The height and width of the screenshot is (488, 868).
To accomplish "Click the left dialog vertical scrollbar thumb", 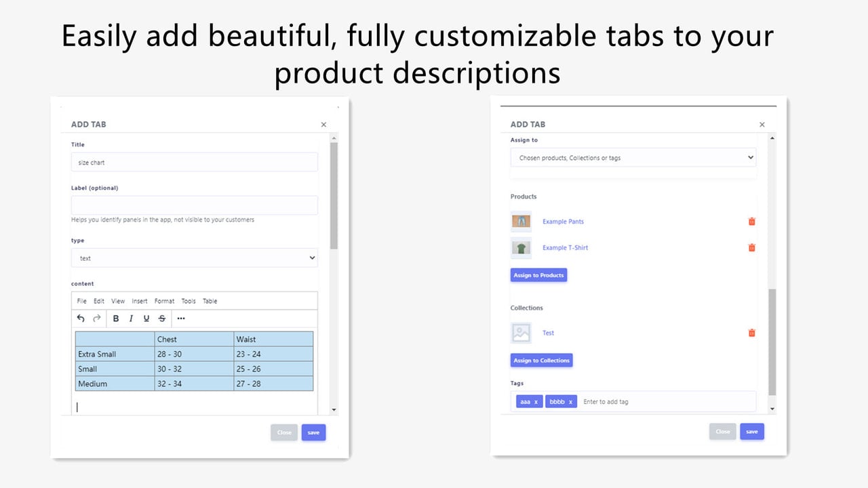I will (x=334, y=196).
